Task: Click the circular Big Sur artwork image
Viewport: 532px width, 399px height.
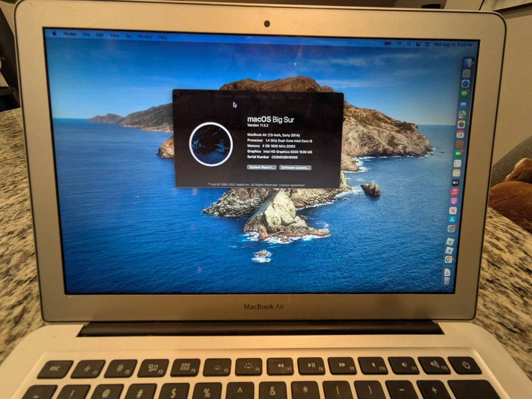Action: pos(211,145)
